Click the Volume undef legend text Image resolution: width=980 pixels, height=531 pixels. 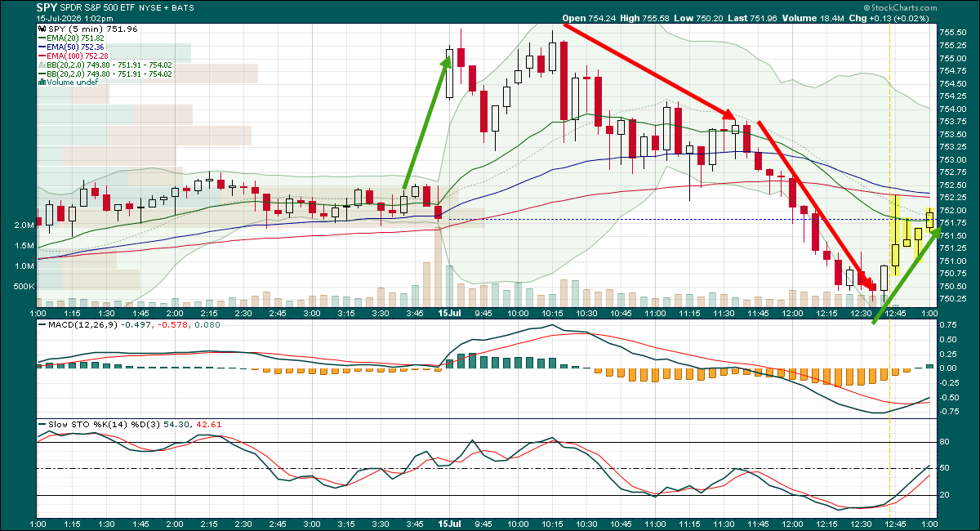click(x=73, y=83)
